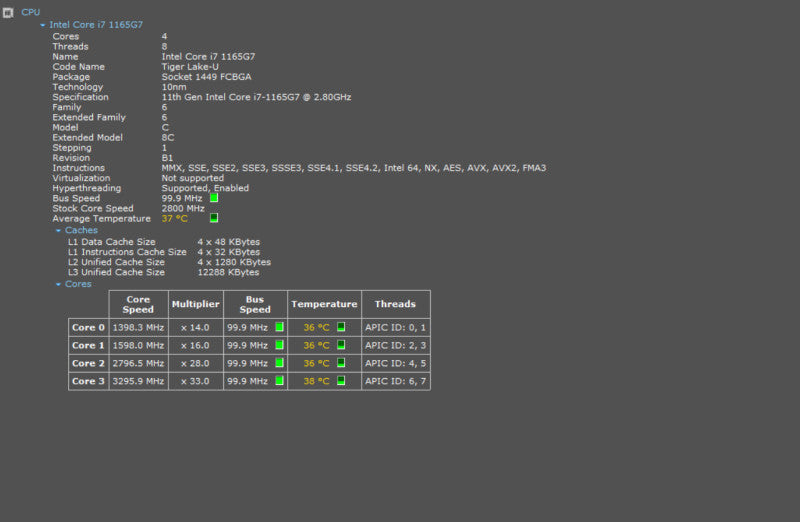
Task: Click Core 2 temperature graph icon
Action: point(341,363)
